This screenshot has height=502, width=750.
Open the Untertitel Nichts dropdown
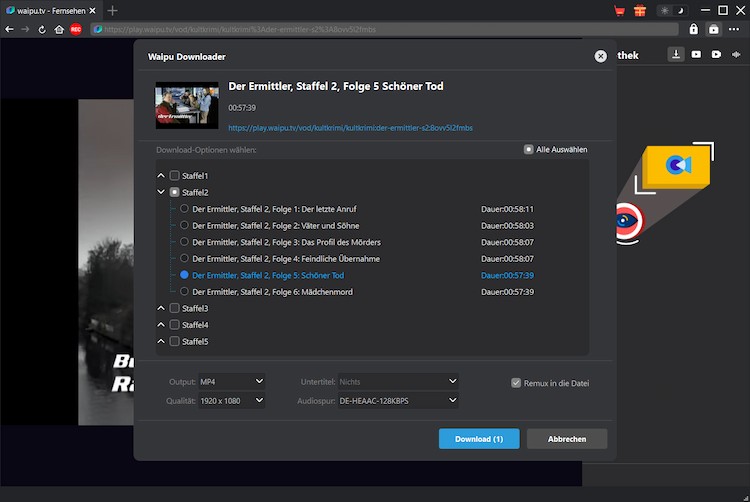[398, 382]
